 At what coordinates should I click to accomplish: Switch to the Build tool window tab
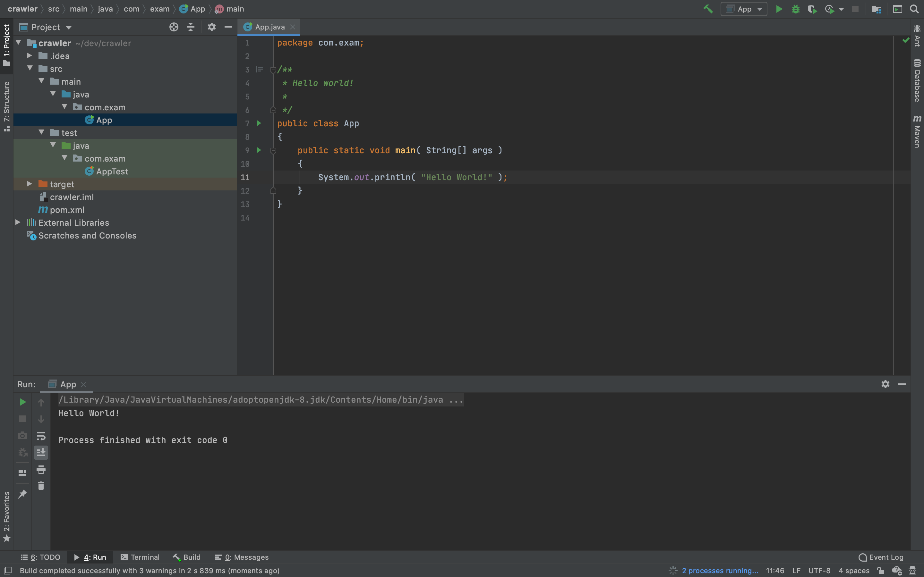[187, 557]
